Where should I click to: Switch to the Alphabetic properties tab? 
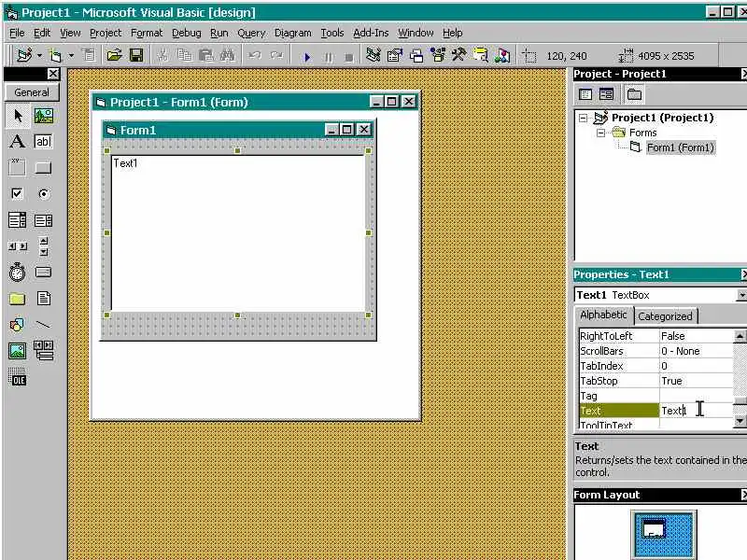click(x=603, y=315)
